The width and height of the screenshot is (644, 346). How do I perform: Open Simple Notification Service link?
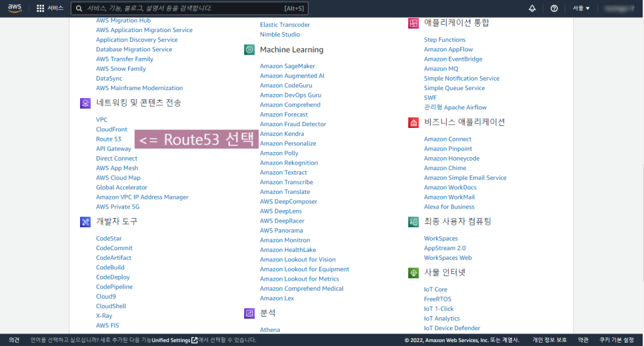[461, 79]
